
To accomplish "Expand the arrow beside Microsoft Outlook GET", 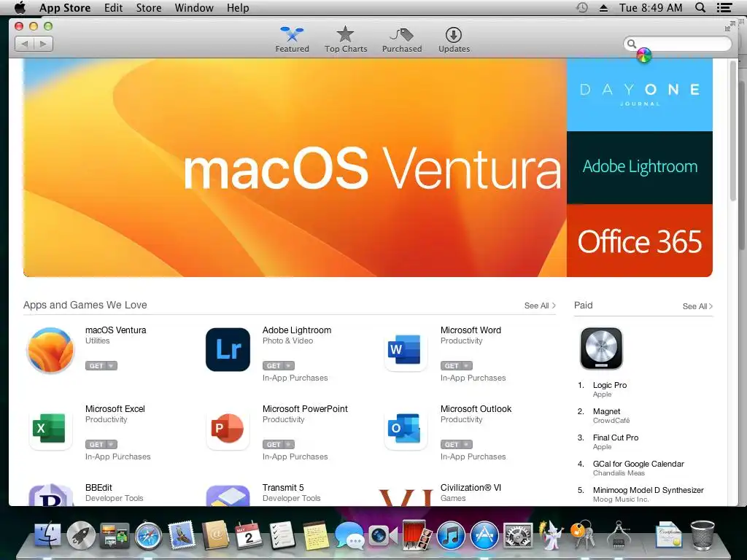I will pos(467,444).
